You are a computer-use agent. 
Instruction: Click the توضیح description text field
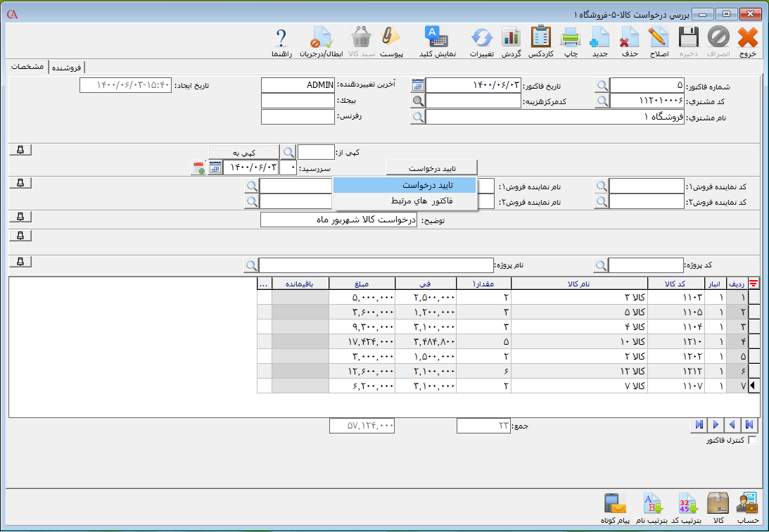pos(339,220)
